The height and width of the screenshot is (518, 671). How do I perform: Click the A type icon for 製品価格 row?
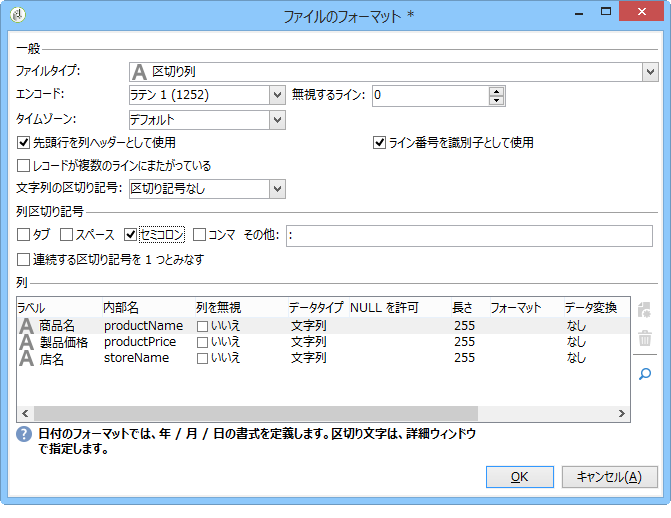(26, 342)
